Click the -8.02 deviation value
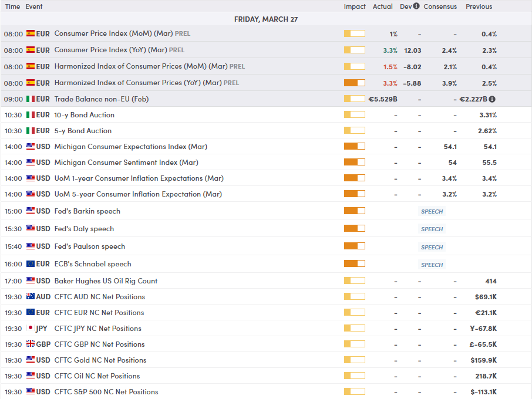The height and width of the screenshot is (399, 532). [412, 67]
